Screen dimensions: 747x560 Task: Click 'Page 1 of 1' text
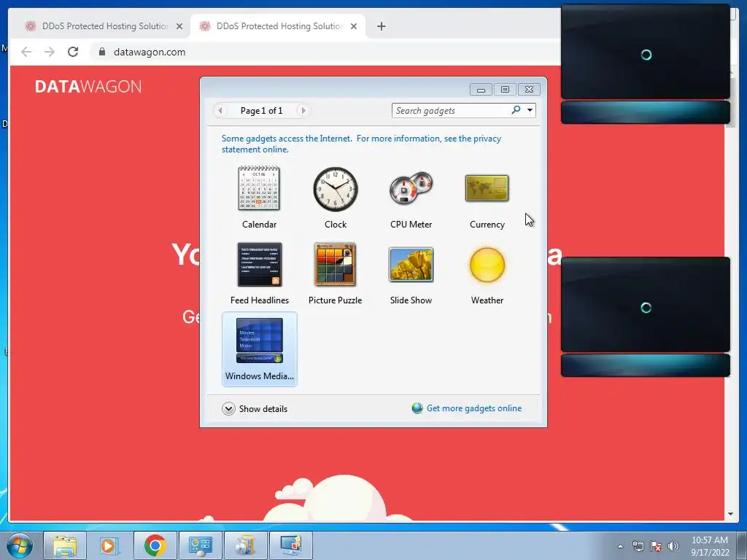point(262,111)
